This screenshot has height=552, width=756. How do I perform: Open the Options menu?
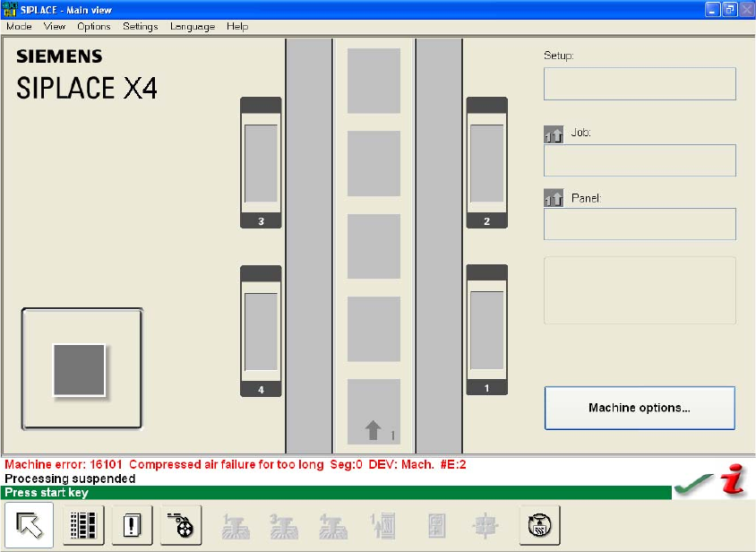(94, 27)
